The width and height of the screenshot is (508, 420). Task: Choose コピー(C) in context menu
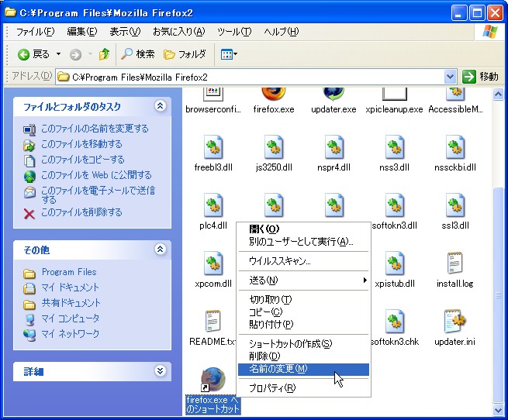(x=303, y=312)
